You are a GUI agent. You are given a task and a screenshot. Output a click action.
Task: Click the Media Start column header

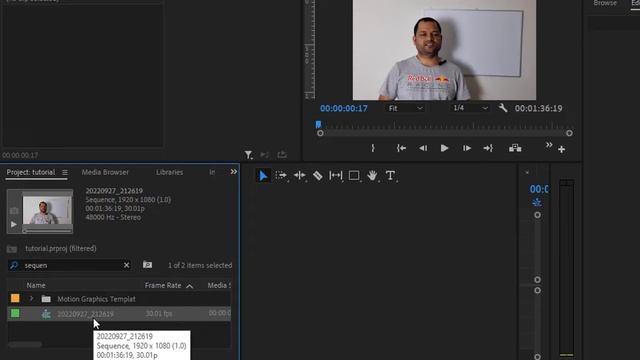coord(219,285)
